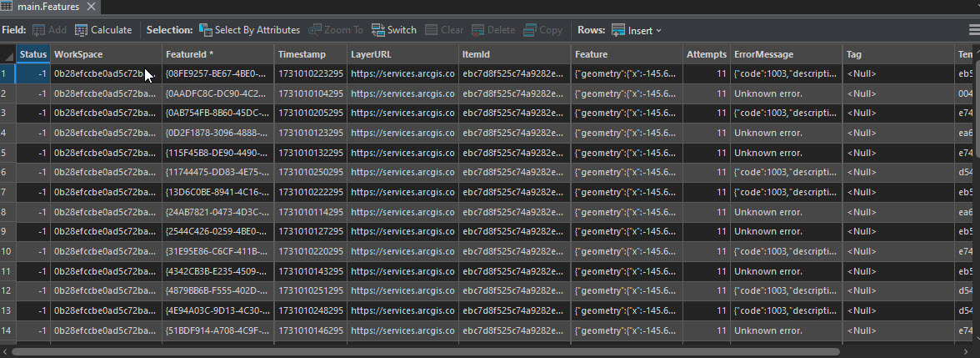Click ErrorMessage code 1003 cell in row 3
980x358 pixels.
pos(787,113)
